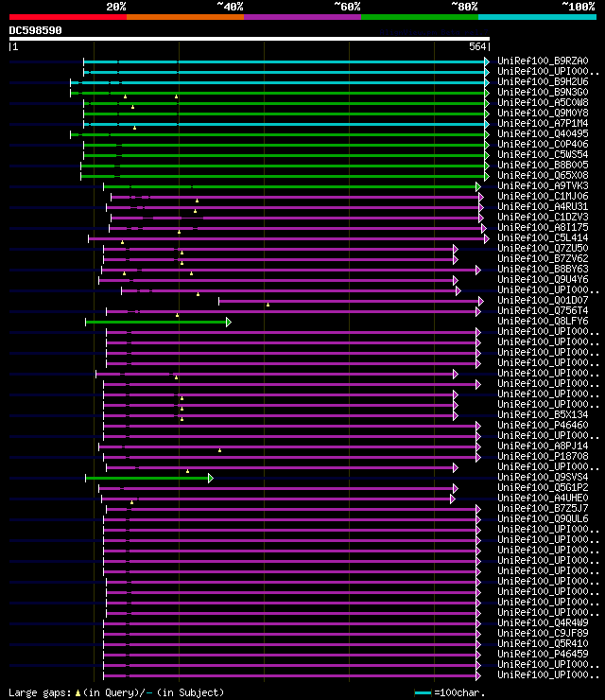Click the UniRef100_Q65X08 label
The image size is (605, 700).
[543, 175]
